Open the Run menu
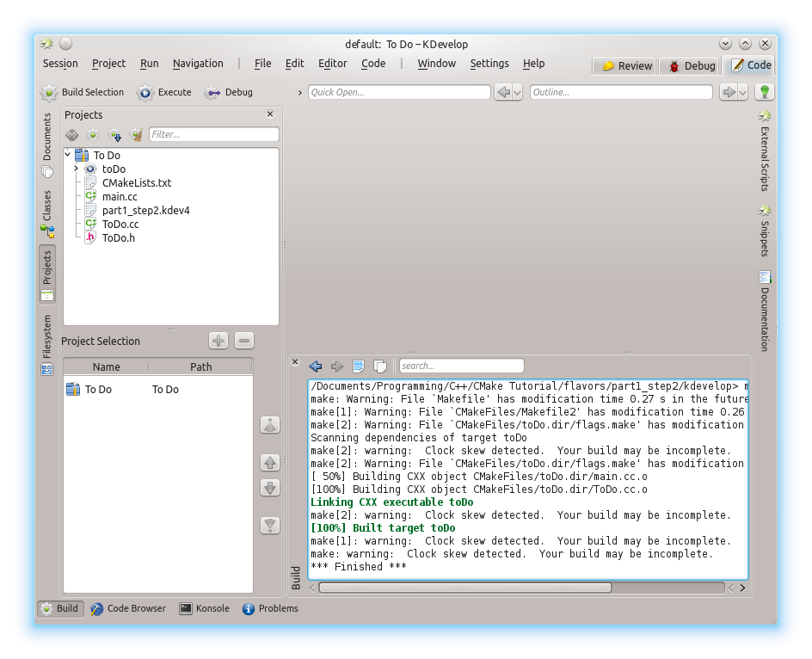 click(x=149, y=63)
